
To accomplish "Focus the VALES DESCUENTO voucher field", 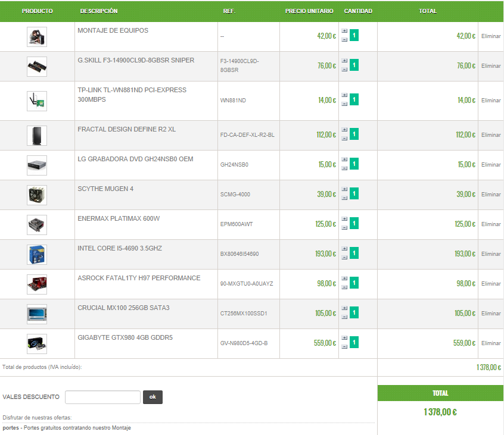I will [102, 397].
